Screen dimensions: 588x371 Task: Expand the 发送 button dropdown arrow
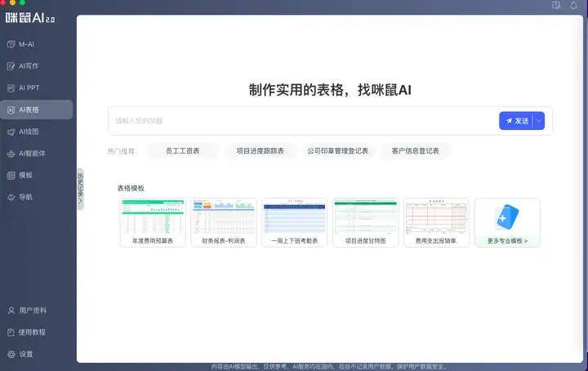pyautogui.click(x=538, y=121)
